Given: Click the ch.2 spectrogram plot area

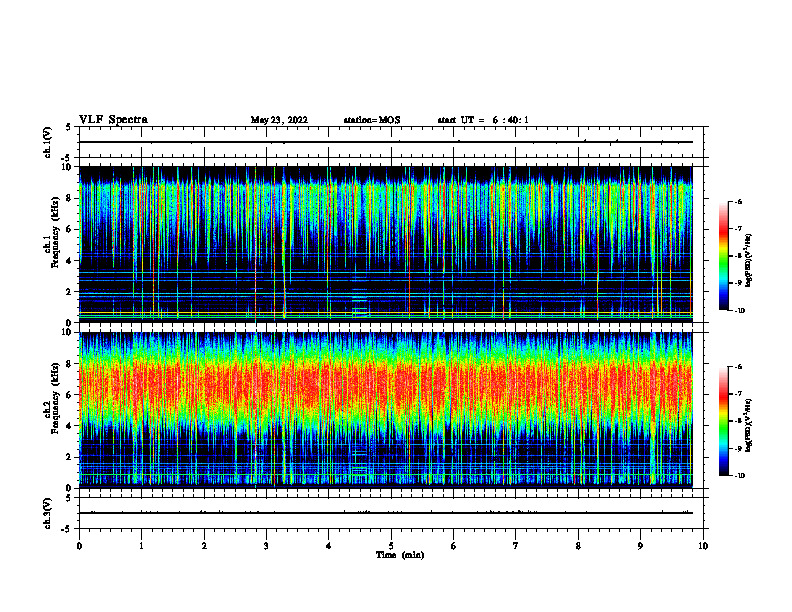Looking at the screenshot, I should tap(386, 410).
